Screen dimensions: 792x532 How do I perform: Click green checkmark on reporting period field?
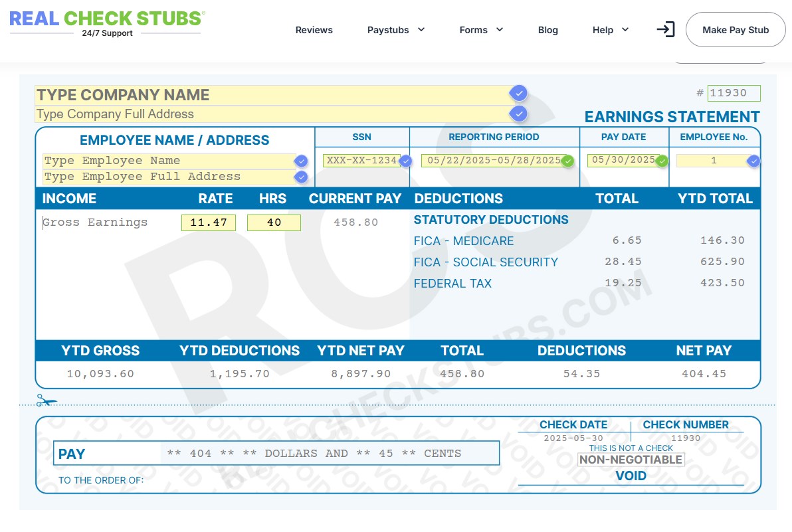click(x=567, y=161)
